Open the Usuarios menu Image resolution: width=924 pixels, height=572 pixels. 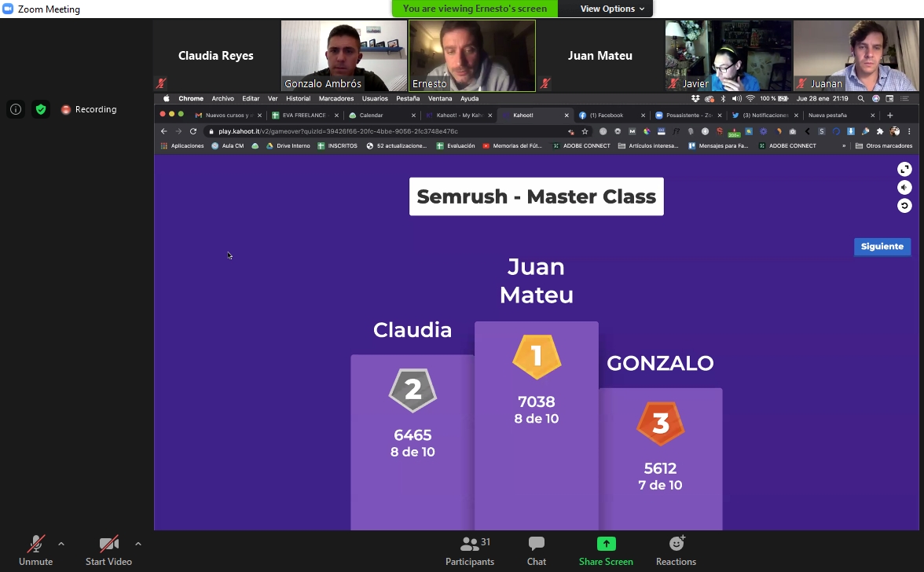coord(375,98)
